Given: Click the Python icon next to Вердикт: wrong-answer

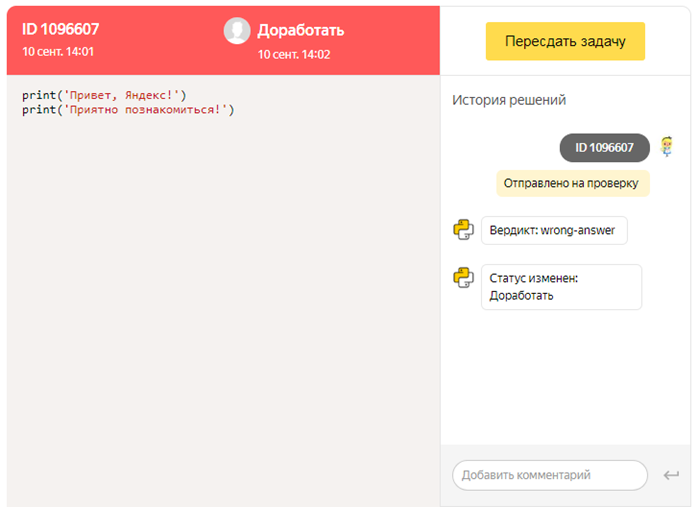Looking at the screenshot, I should point(463,230).
